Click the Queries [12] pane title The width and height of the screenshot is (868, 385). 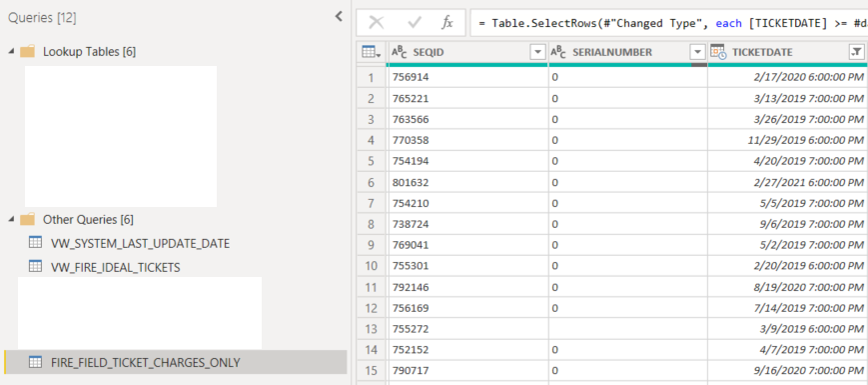tap(42, 18)
